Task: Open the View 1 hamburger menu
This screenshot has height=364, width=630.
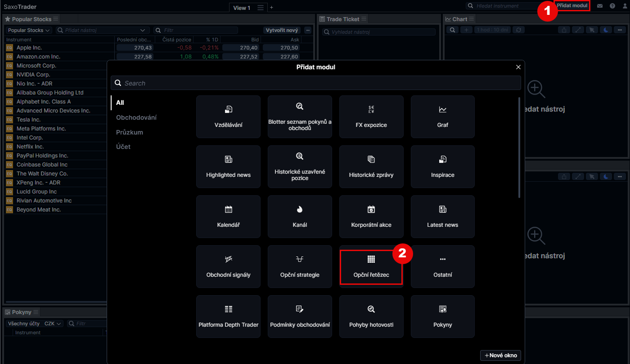Action: (x=261, y=8)
